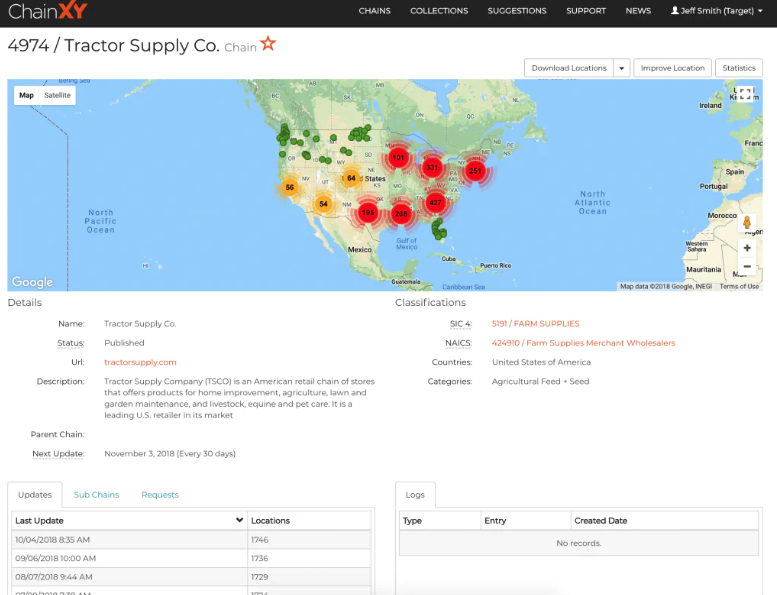Screen dimensions: 777x595
Task: Open the CHAINS menu item
Action: point(375,11)
